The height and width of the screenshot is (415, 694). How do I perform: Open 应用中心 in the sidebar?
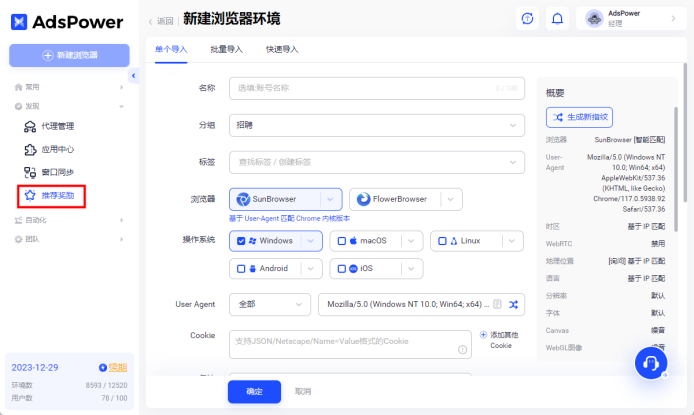tap(58, 150)
